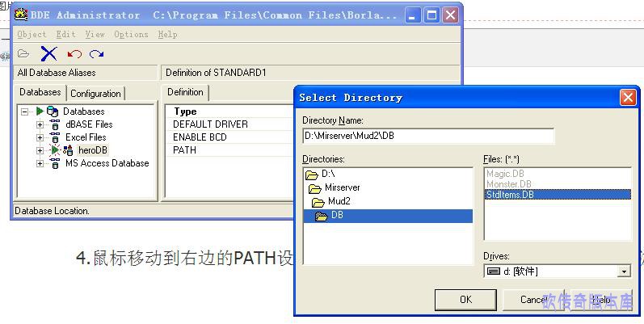Image resolution: width=644 pixels, height=324 pixels.
Task: Select the MS Access Database tree item
Action: (107, 163)
